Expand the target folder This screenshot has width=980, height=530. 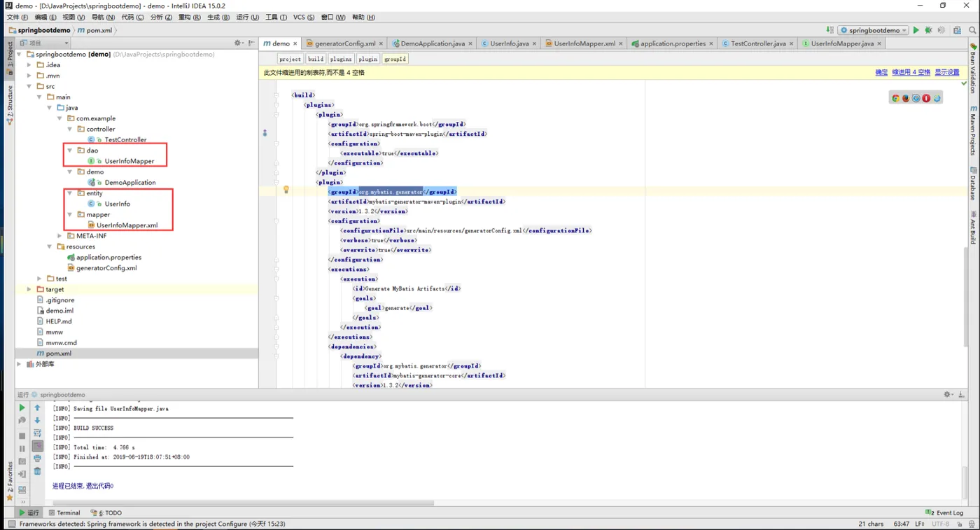point(29,289)
